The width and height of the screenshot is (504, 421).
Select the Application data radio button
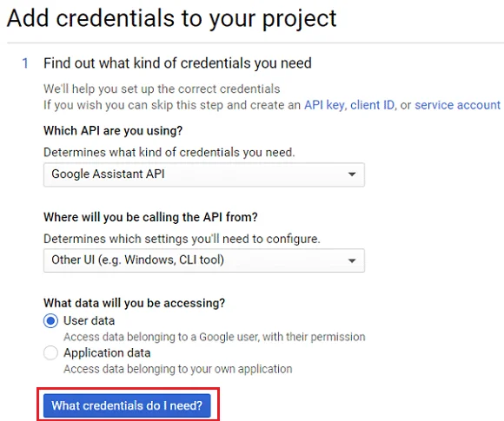pyautogui.click(x=50, y=353)
